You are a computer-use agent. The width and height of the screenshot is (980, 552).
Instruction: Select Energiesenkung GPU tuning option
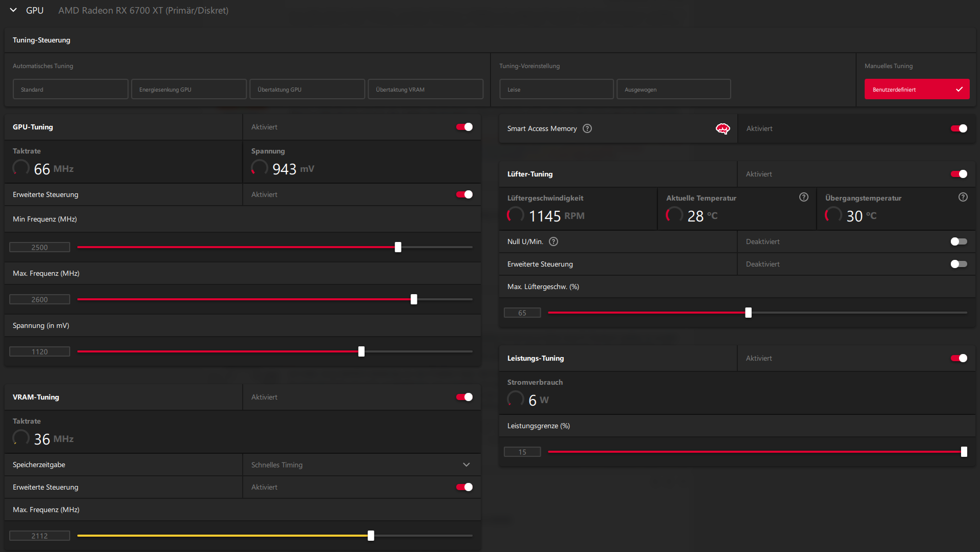tap(189, 89)
